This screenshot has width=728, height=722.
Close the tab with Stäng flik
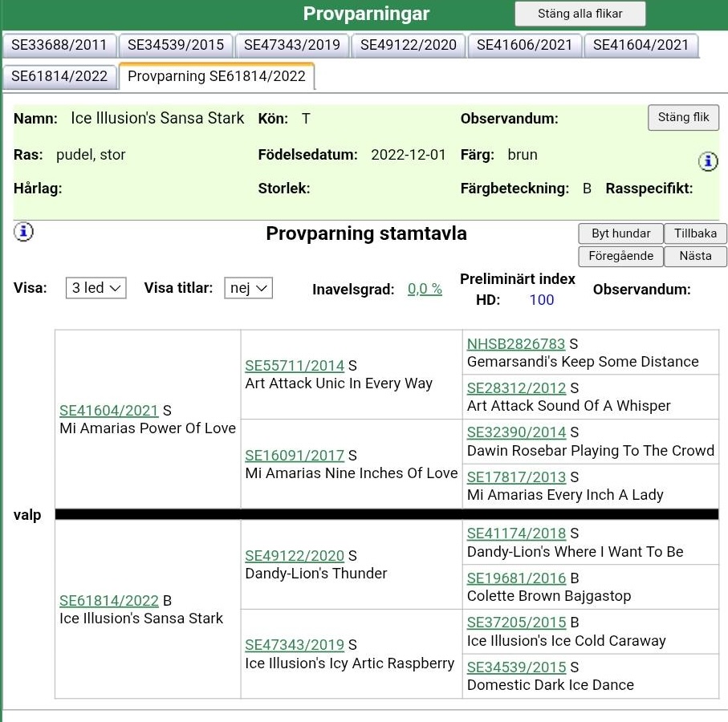[x=683, y=117]
